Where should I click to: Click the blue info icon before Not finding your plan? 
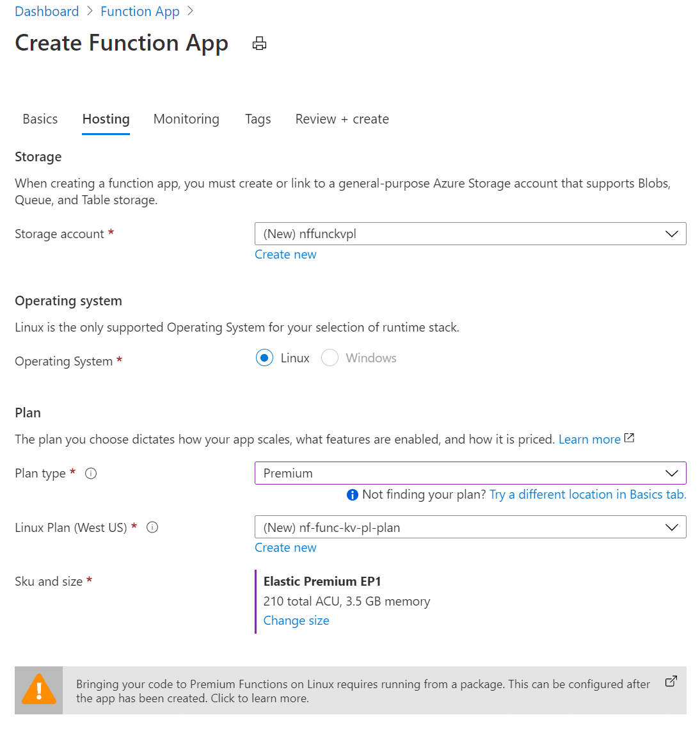coord(352,495)
